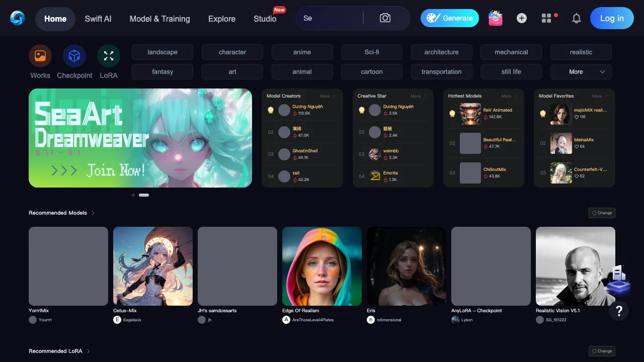644x362 pixels.
Task: Click ndimensional author avatar
Action: click(371, 320)
